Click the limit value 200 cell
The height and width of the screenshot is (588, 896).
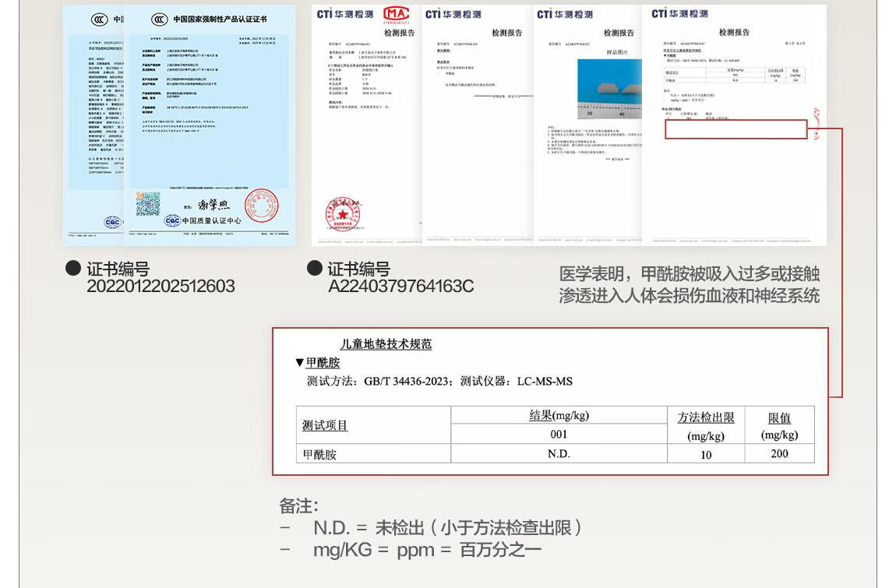tap(779, 454)
